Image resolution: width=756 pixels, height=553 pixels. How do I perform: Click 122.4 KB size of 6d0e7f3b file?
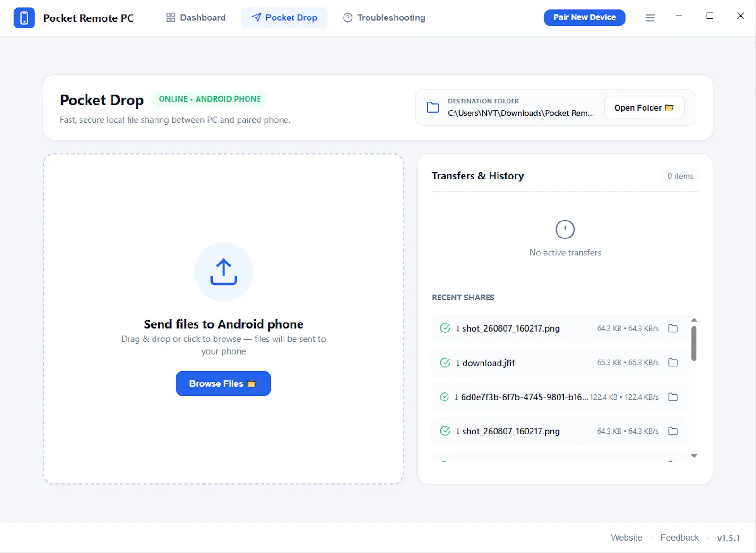tap(603, 397)
